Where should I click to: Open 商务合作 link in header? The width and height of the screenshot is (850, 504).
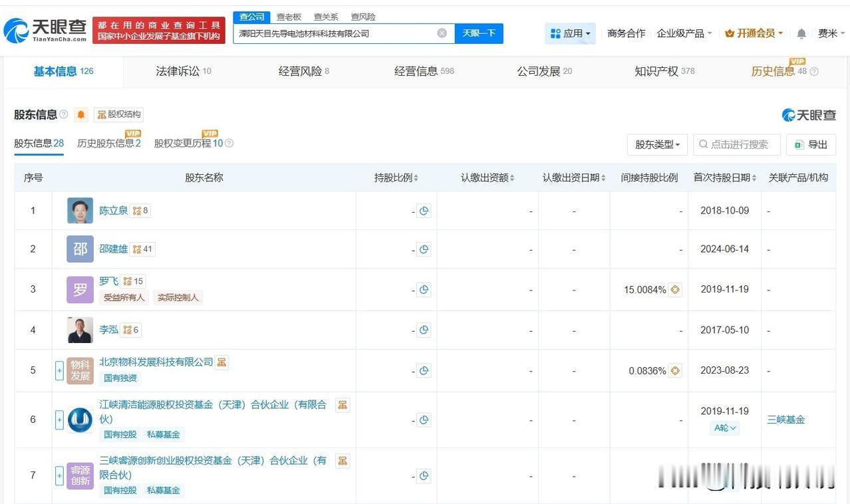click(626, 33)
